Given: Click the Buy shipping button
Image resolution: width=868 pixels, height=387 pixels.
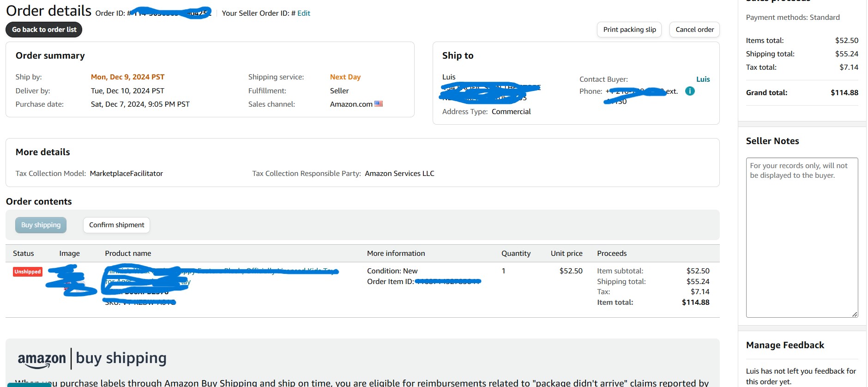Looking at the screenshot, I should [41, 225].
